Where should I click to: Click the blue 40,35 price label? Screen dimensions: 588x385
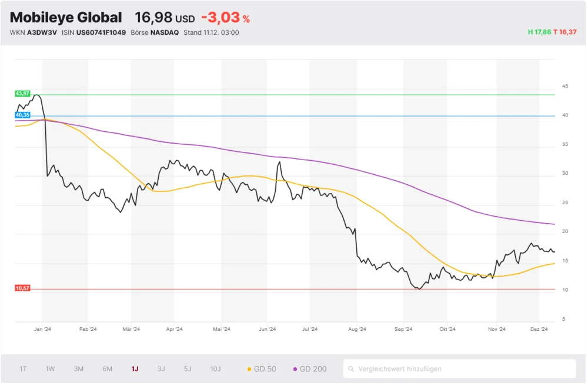[x=22, y=115]
